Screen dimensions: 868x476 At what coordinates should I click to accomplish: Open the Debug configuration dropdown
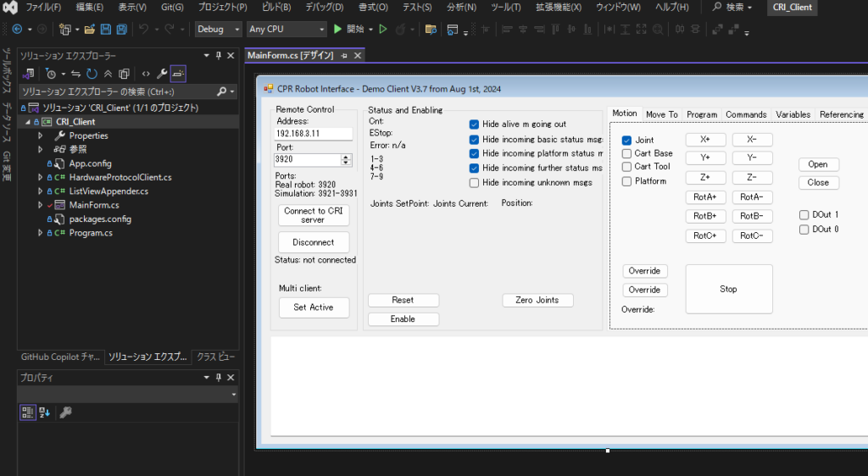(x=219, y=29)
